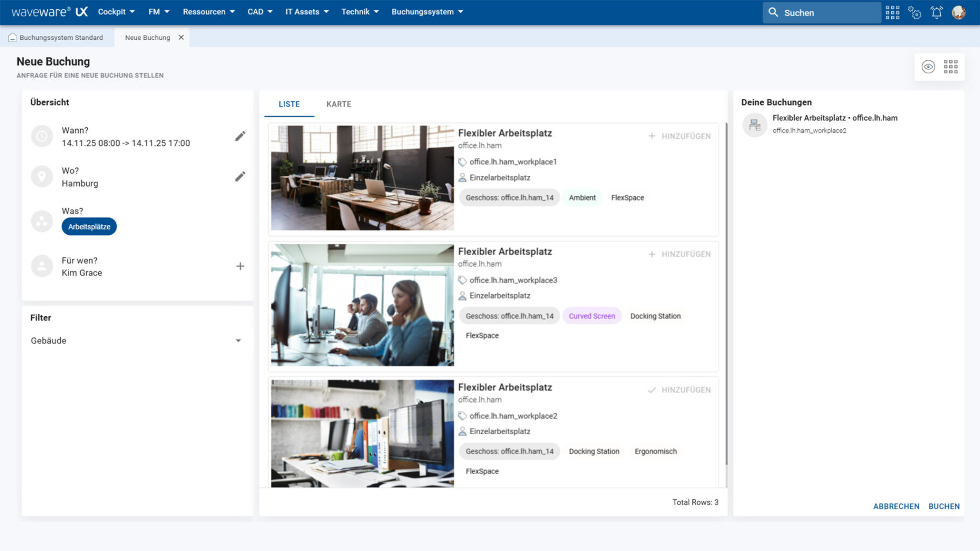Open the Buchungssystem menu dropdown
This screenshot has height=551, width=980.
(427, 12)
